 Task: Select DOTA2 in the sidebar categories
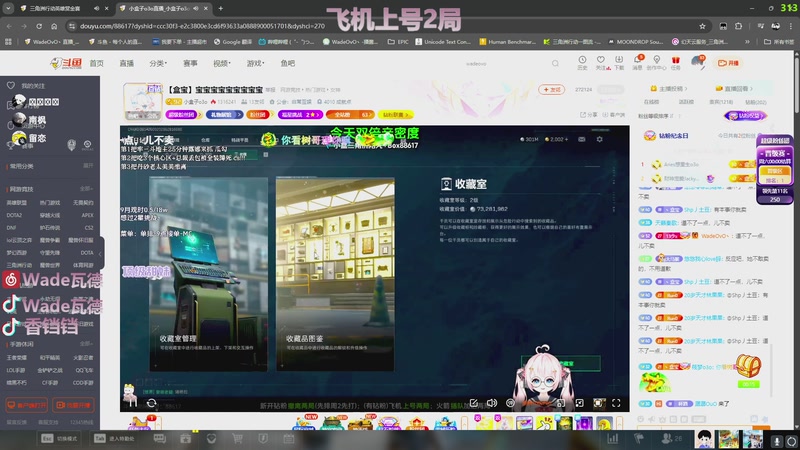tap(14, 215)
